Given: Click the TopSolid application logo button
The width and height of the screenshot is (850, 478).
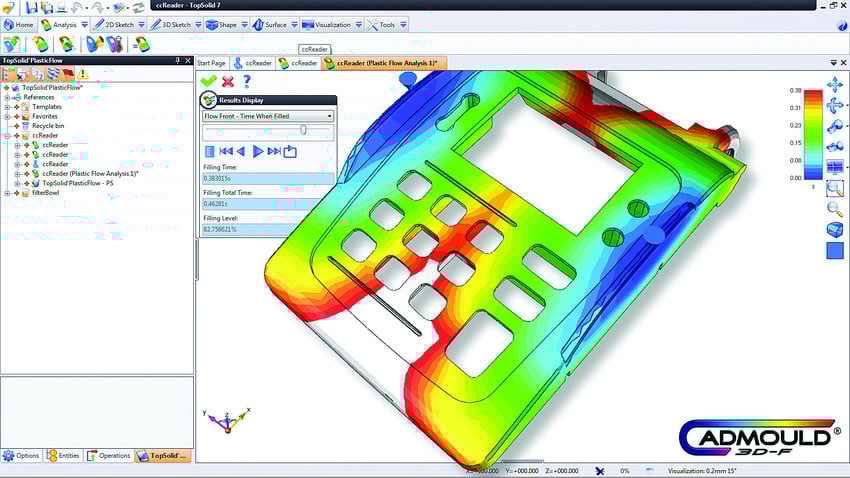Looking at the screenshot, I should [8, 7].
